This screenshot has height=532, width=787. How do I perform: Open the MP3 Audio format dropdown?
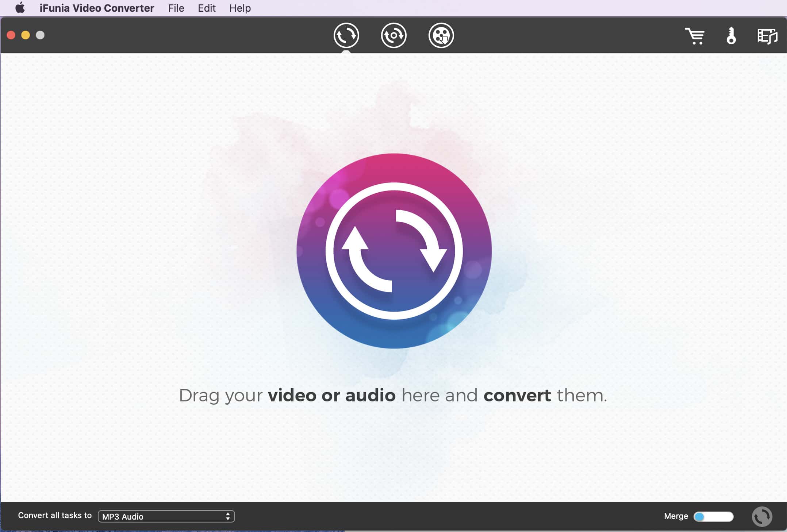(x=166, y=516)
